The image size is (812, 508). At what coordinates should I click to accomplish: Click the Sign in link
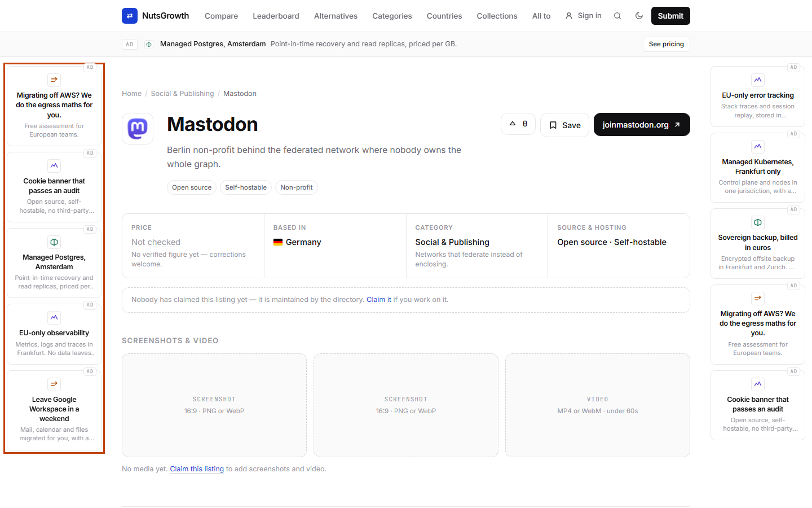(584, 16)
